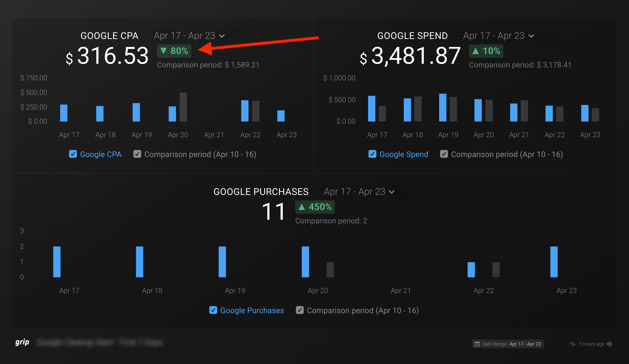Uncheck the Google CPA legend checkbox
Viewport: 629px width, 364px height.
73,154
